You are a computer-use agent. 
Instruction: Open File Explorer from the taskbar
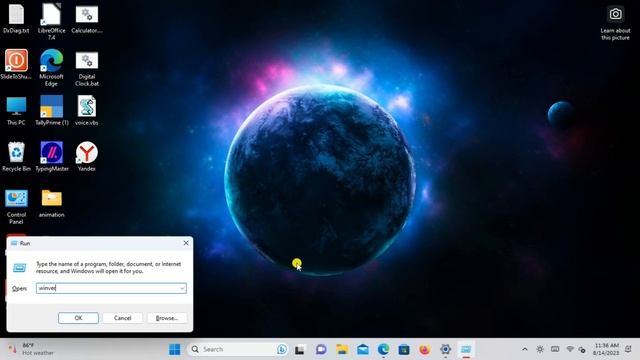342,349
